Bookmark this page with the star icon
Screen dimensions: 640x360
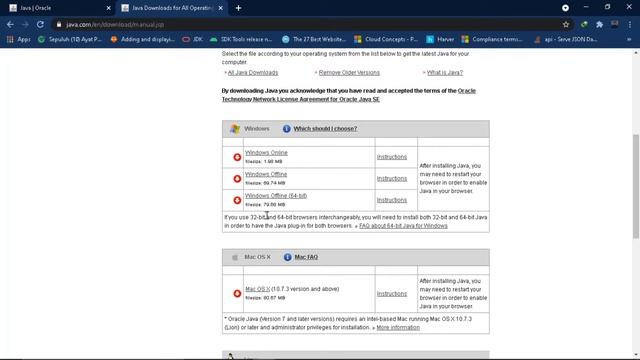click(566, 24)
